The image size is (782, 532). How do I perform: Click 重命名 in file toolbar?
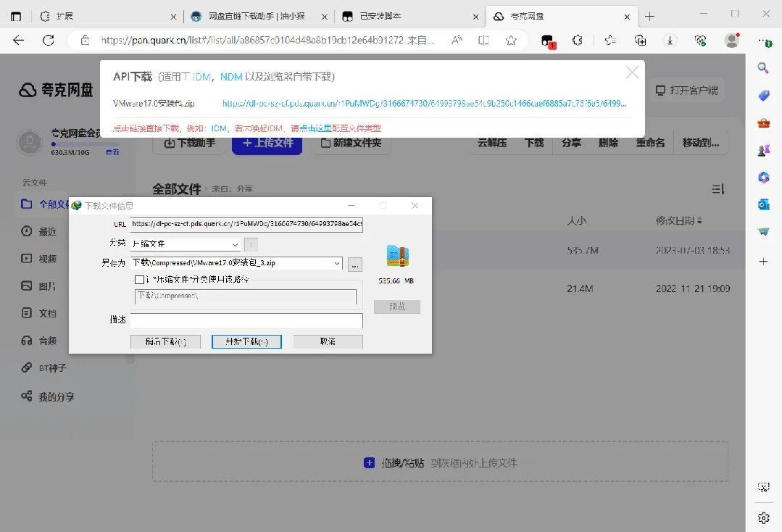(650, 143)
